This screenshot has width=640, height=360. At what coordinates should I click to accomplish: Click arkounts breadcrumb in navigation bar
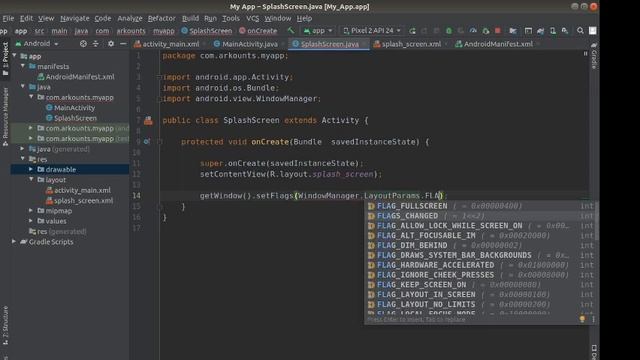click(x=131, y=31)
